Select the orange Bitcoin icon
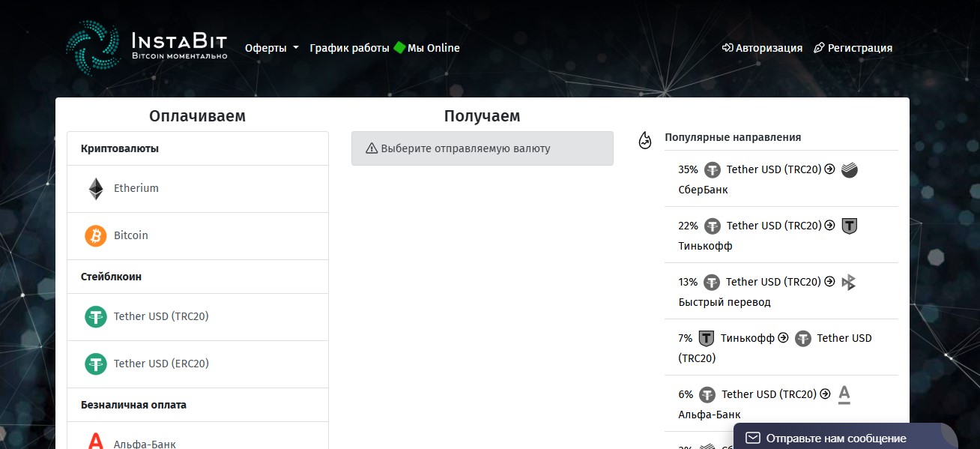 (x=96, y=236)
